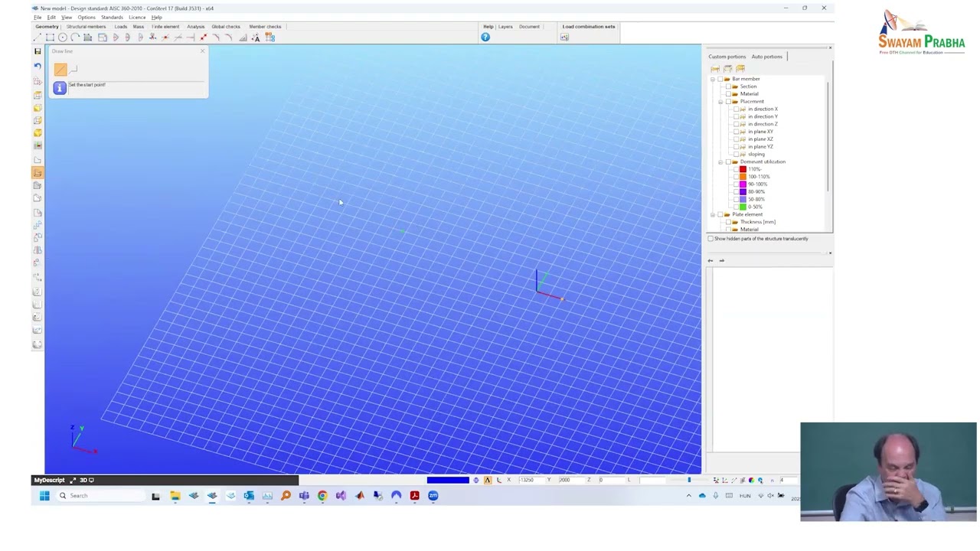Click the back arrow in lower right panel
The width and height of the screenshot is (980, 551).
pyautogui.click(x=710, y=261)
